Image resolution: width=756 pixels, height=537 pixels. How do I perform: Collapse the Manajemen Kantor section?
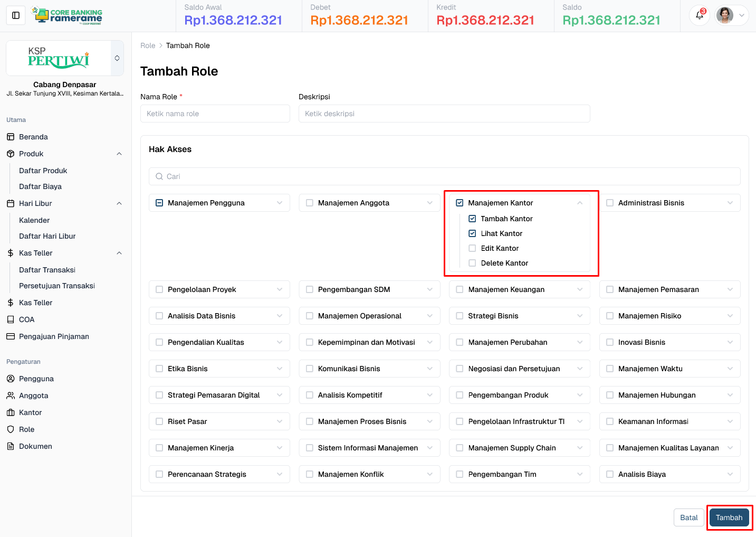pos(580,203)
